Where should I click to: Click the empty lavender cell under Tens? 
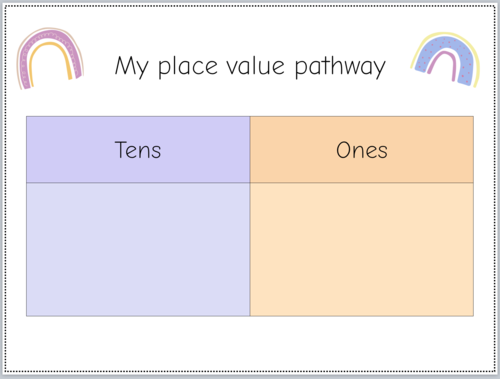138,249
